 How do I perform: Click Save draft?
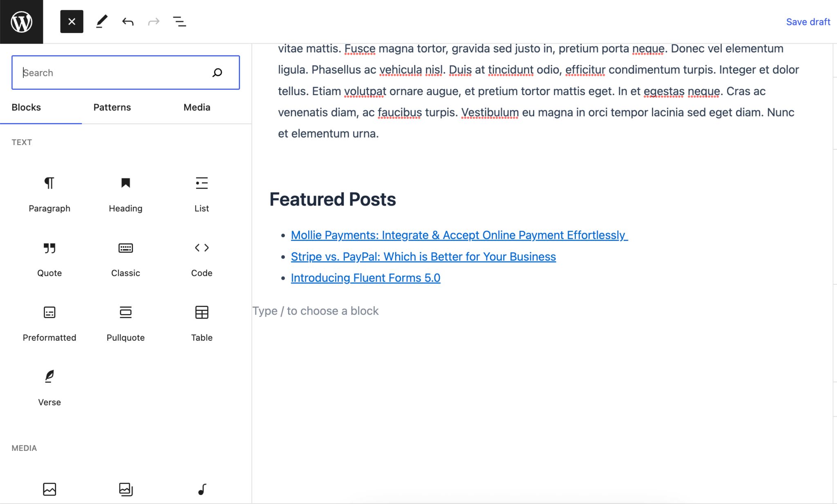coord(808,22)
